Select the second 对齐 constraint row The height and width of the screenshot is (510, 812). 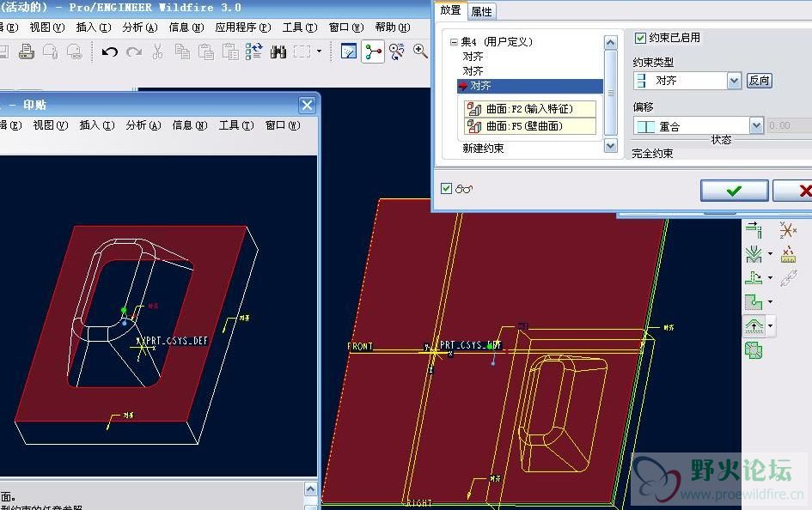pos(473,71)
